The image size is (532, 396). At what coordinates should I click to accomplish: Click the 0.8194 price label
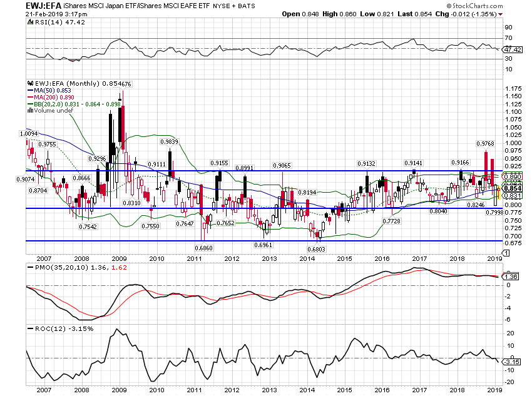coord(307,192)
